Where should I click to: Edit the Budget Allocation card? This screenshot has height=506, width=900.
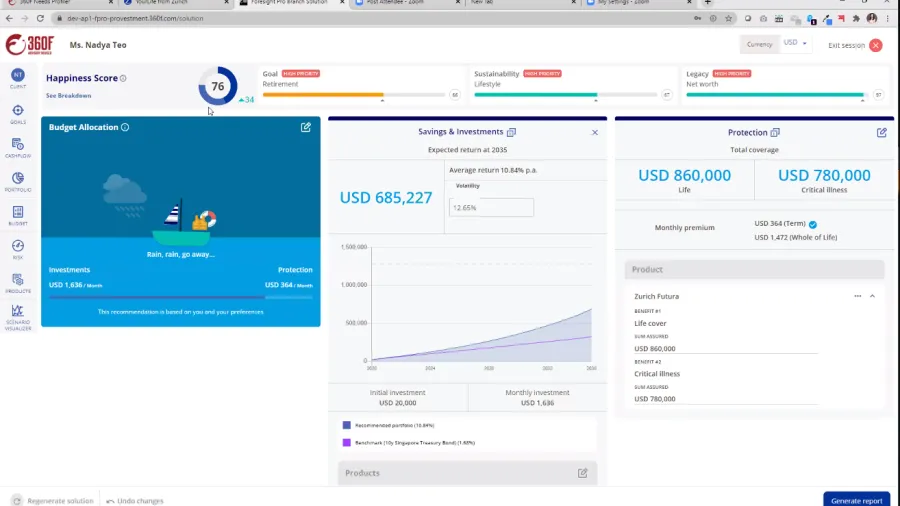306,127
